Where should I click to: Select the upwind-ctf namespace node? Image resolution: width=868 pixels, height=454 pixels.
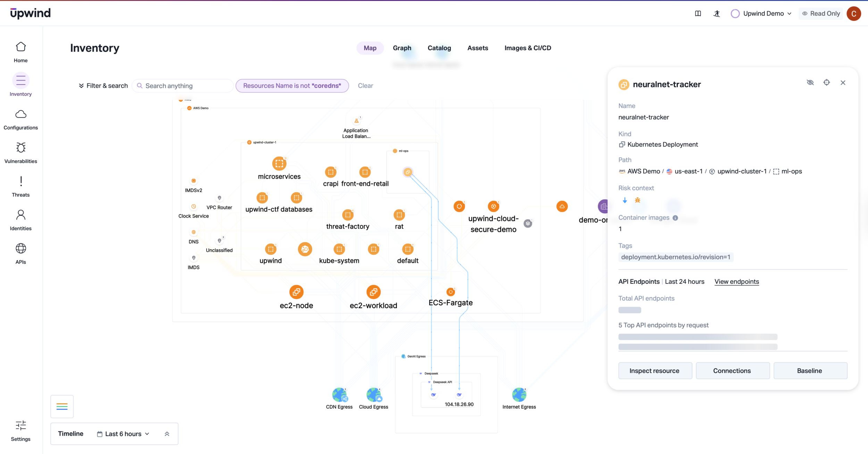262,198
